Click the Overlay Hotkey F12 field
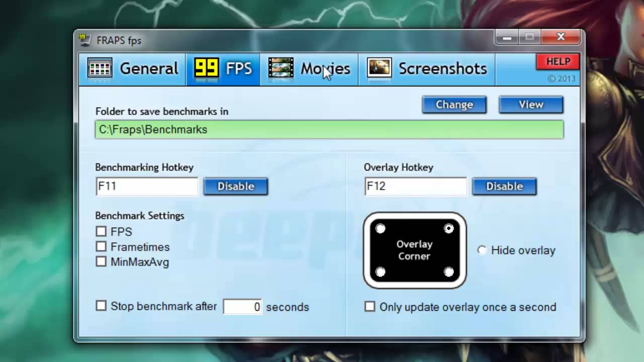Image resolution: width=644 pixels, height=362 pixels. 416,186
